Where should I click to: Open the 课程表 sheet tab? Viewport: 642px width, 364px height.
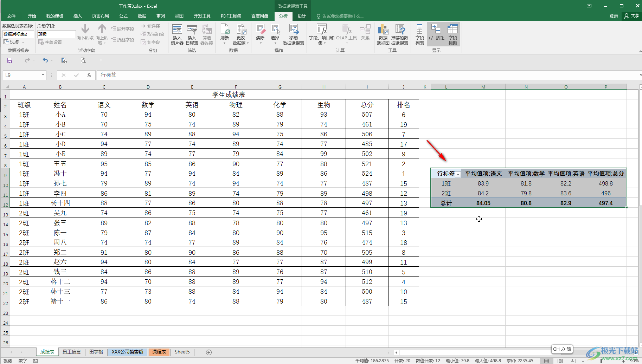pos(159,352)
